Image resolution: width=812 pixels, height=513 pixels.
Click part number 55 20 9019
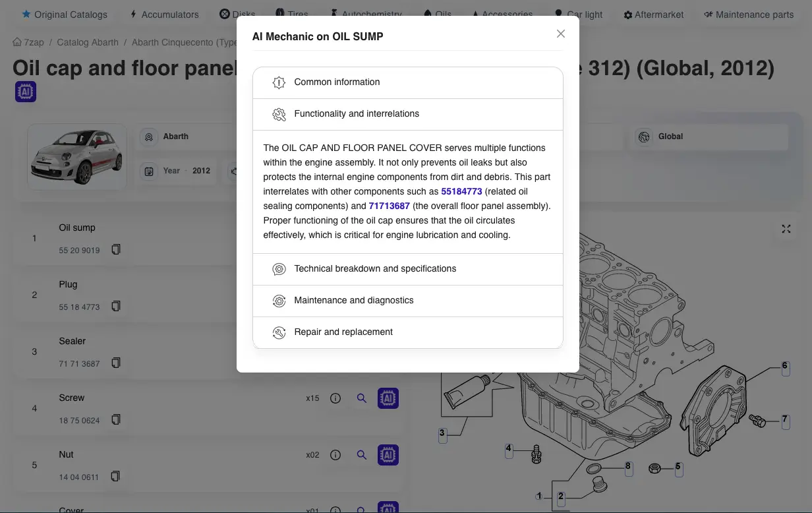point(79,251)
